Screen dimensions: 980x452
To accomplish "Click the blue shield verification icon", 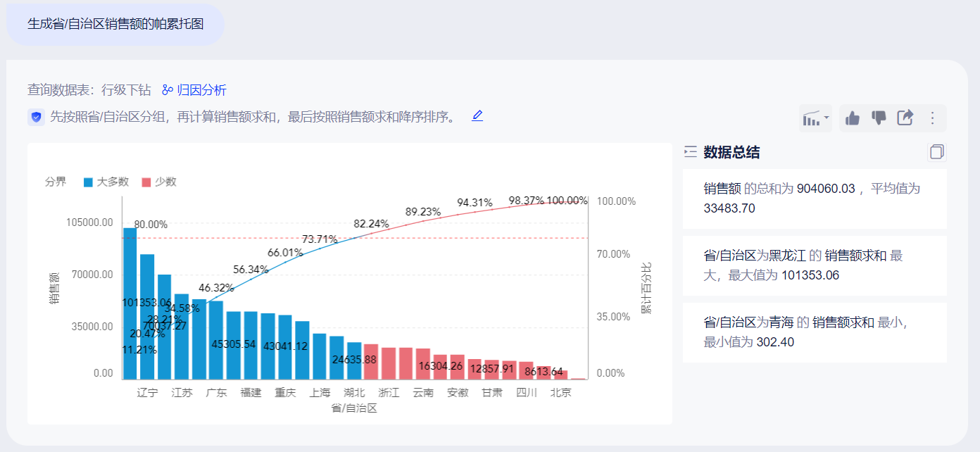I will [36, 117].
